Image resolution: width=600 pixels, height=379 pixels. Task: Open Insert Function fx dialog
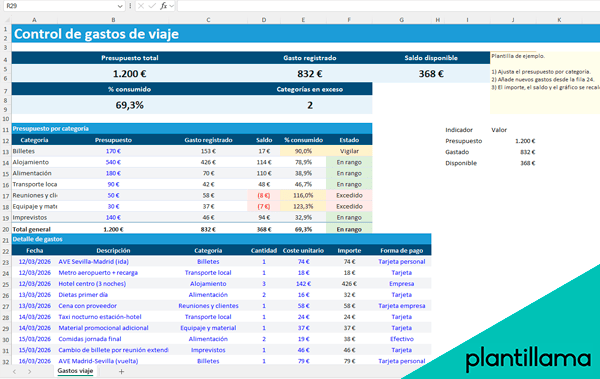(164, 6)
